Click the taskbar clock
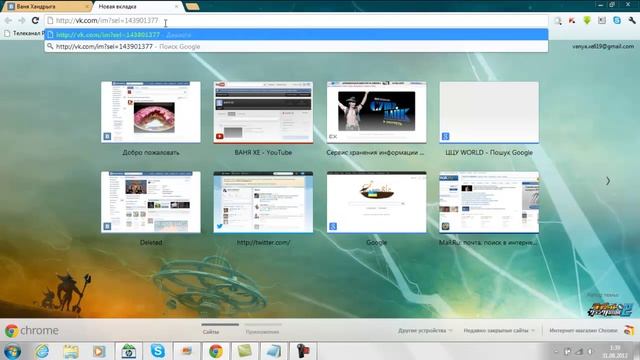 [x=615, y=351]
